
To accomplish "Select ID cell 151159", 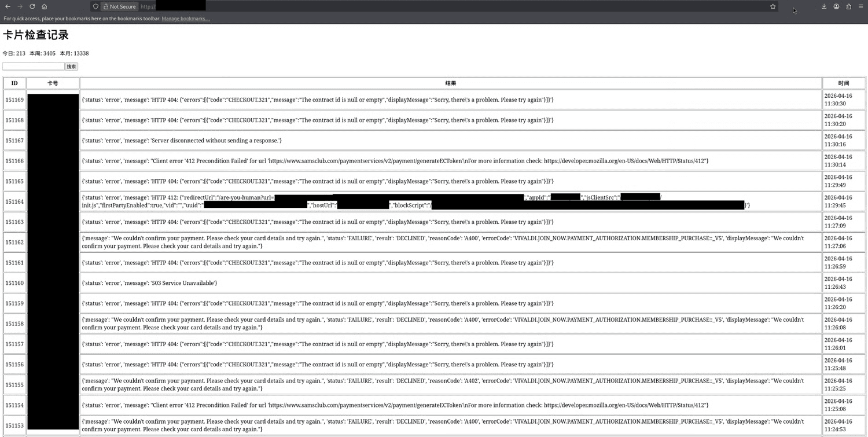I will (14, 303).
